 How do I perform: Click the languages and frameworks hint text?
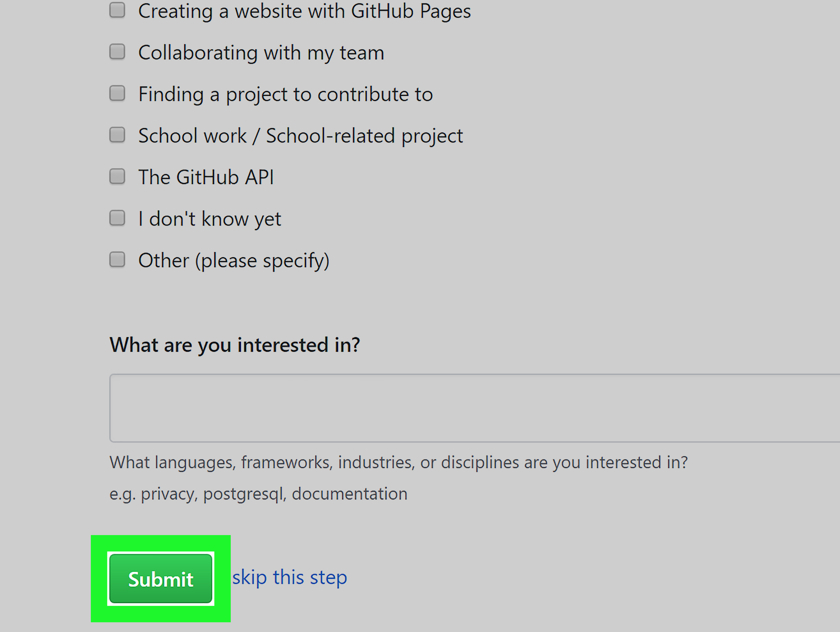[x=398, y=462]
